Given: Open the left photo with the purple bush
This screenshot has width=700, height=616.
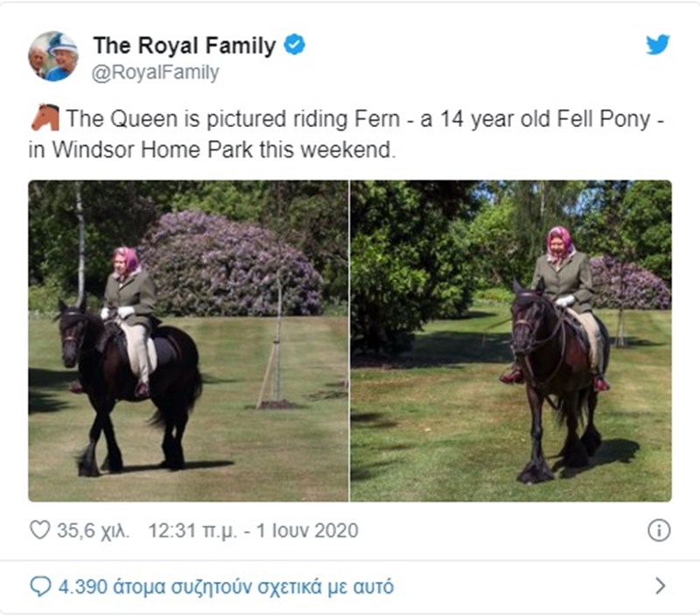Looking at the screenshot, I should tap(188, 340).
